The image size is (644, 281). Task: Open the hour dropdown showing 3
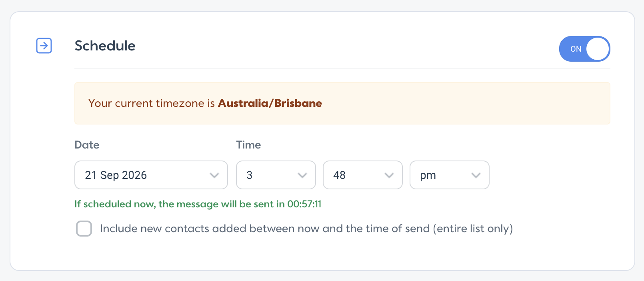coord(276,175)
